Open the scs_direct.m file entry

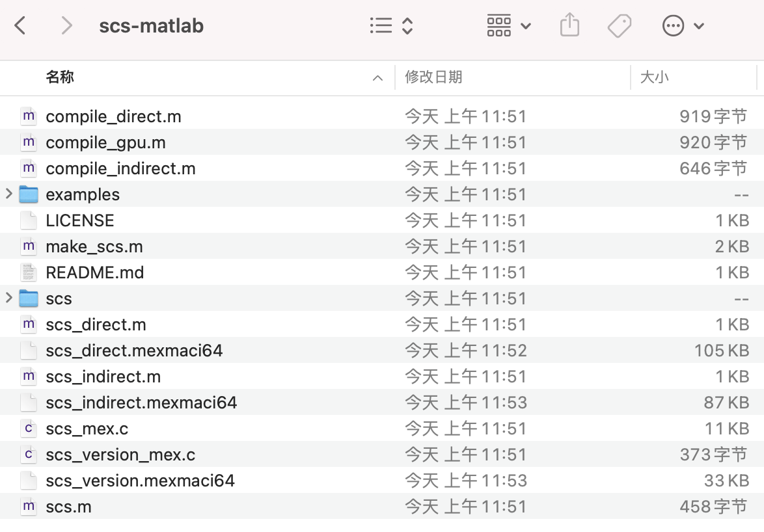[x=95, y=324]
